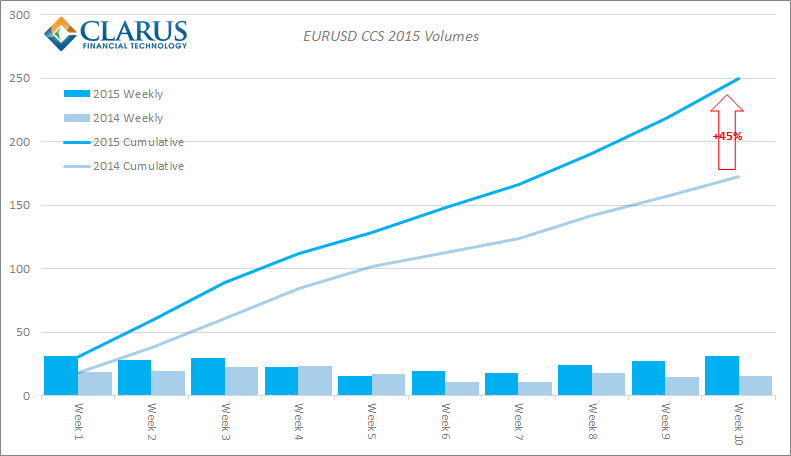
Task: Click the 2014 Weekly legend swatch
Action: click(77, 118)
